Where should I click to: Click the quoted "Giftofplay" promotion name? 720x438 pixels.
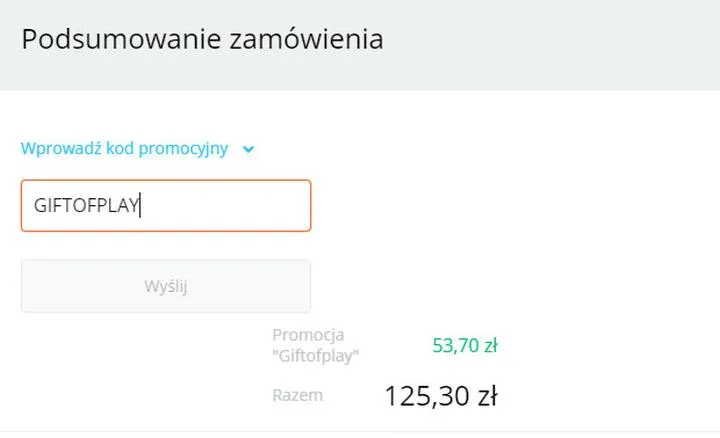315,355
